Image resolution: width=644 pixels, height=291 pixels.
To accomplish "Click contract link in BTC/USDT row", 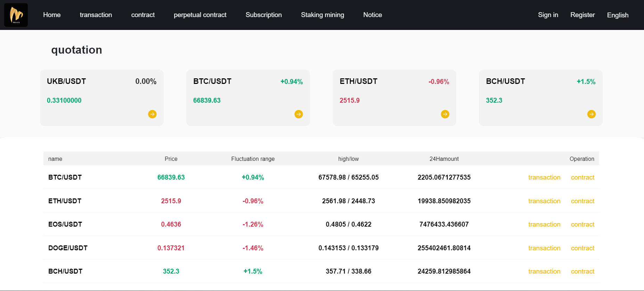I will point(582,178).
